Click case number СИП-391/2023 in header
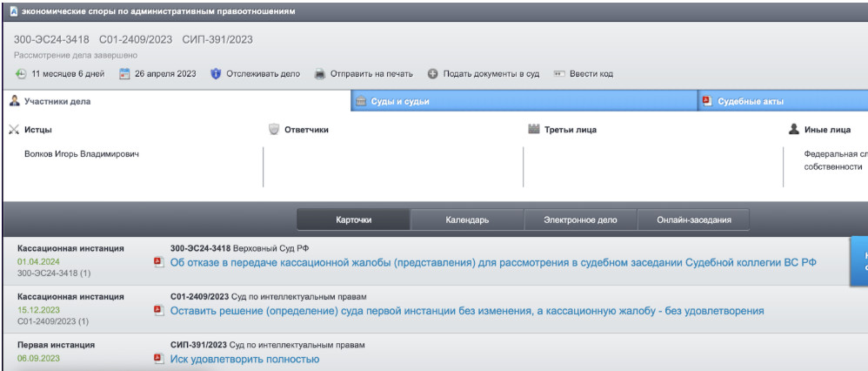This screenshot has width=868, height=371. 217,39
